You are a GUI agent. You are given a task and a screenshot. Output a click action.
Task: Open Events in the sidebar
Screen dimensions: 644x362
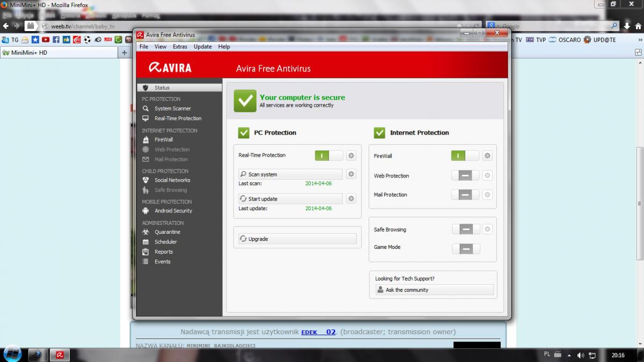pyautogui.click(x=163, y=262)
